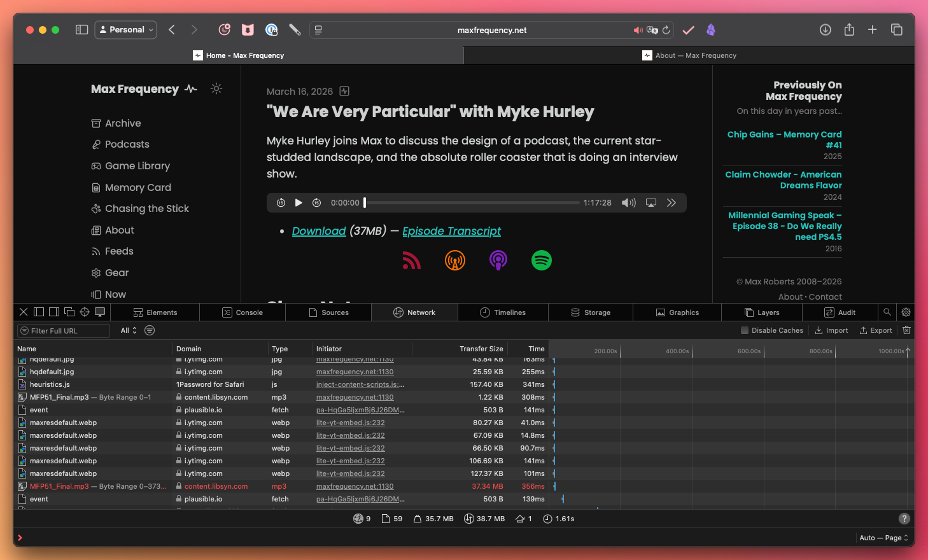Enable the Disable Caches checkbox
The width and height of the screenshot is (928, 560).
[x=745, y=330]
